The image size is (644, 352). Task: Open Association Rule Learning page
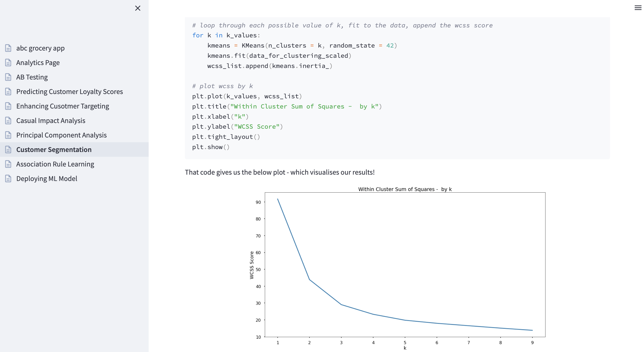coord(55,164)
